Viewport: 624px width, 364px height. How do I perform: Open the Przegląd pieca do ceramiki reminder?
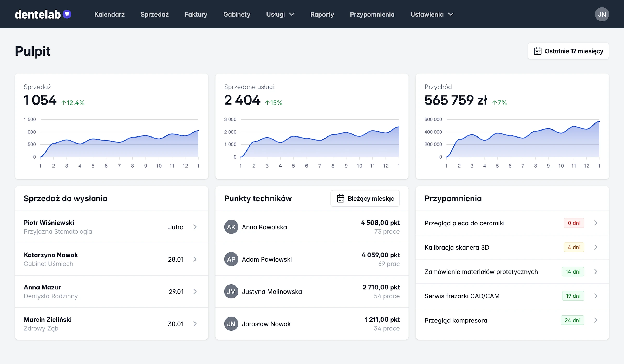512,223
